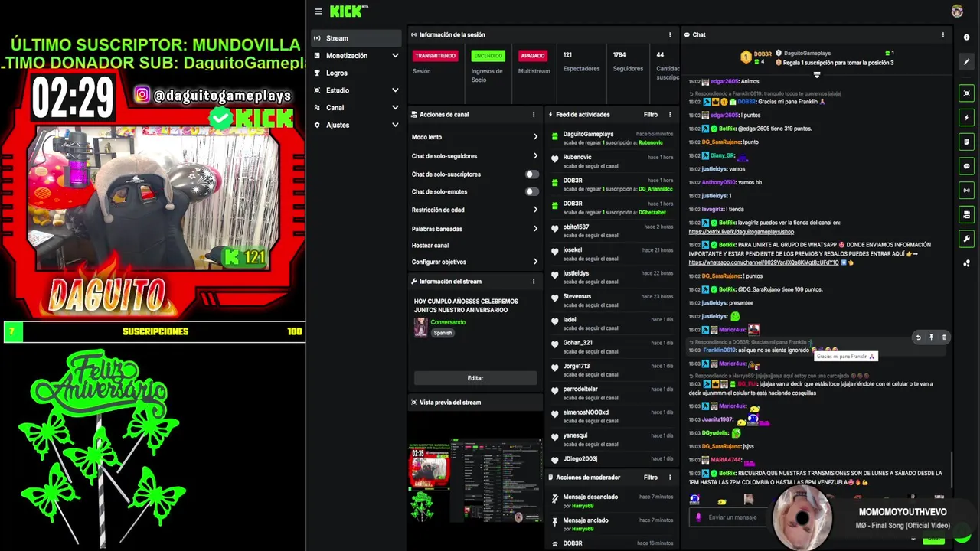Viewport: 980px width, 551px height.
Task: Click the purple icon in chat input
Action: (x=697, y=517)
